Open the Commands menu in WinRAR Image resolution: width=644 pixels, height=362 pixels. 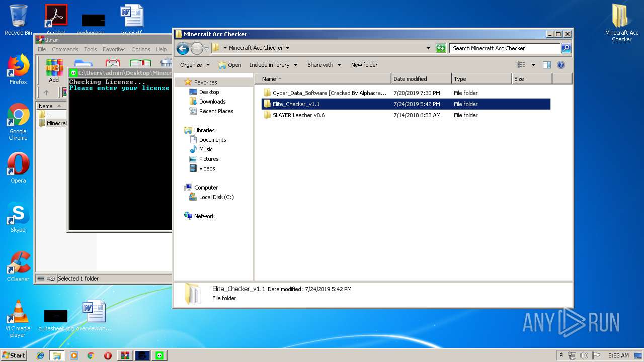tap(65, 49)
